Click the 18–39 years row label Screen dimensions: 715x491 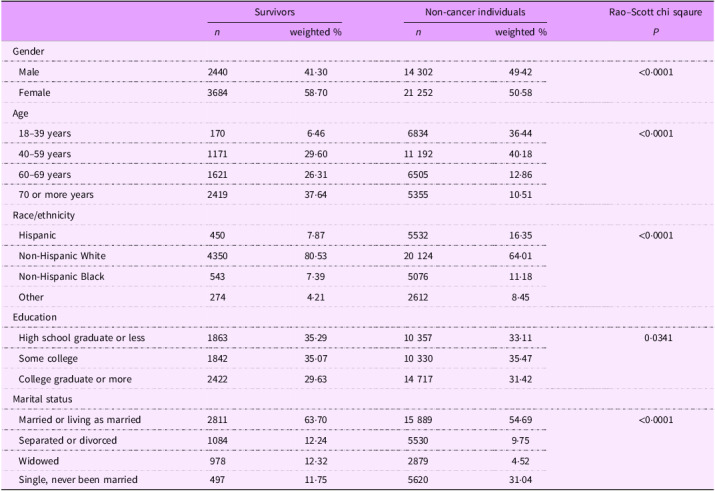[45, 133]
